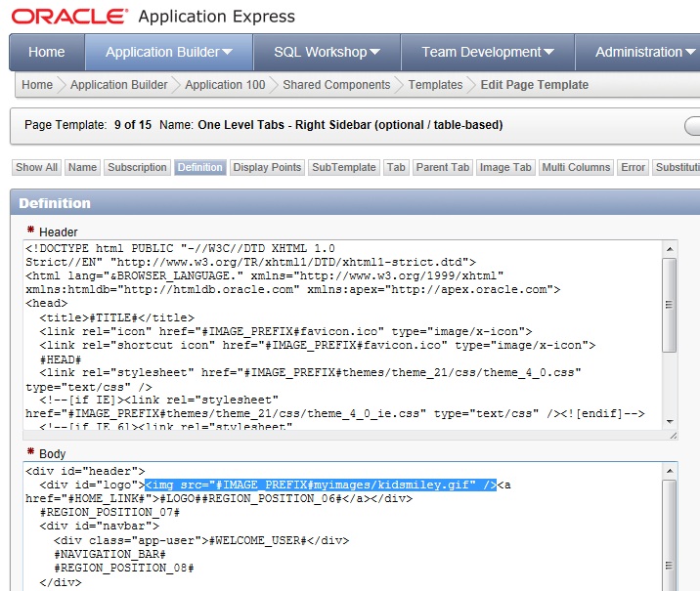The width and height of the screenshot is (700, 591).
Task: Jump to the Tab section
Action: click(396, 167)
